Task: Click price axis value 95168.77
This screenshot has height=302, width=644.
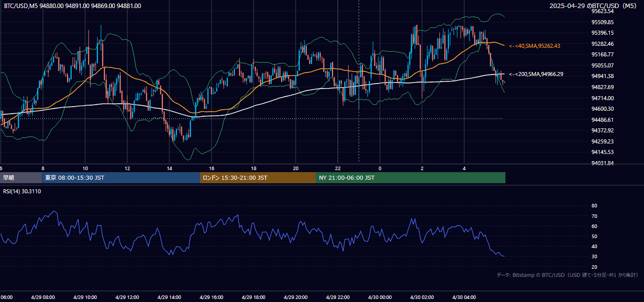Action: (602, 54)
